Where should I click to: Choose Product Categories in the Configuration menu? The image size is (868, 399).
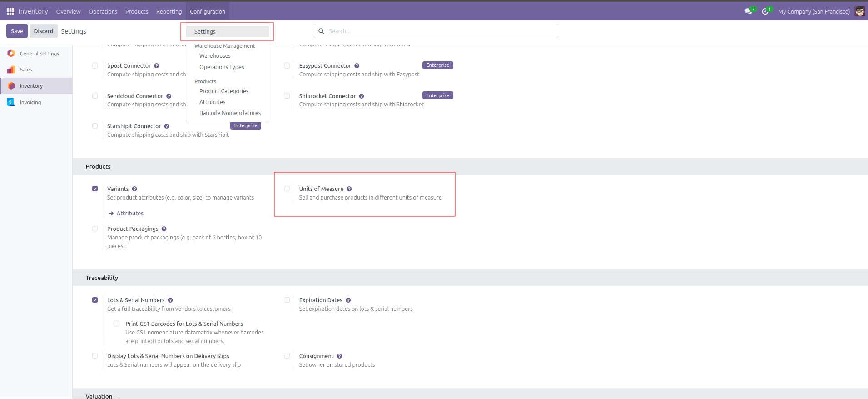click(x=224, y=91)
